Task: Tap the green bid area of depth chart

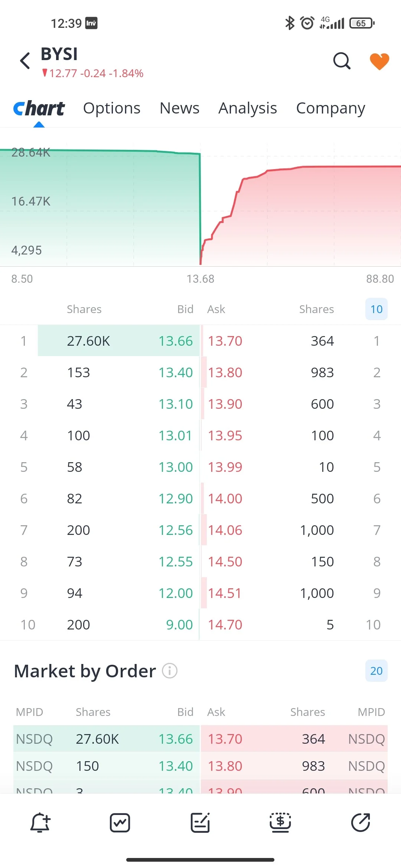Action: (x=100, y=208)
